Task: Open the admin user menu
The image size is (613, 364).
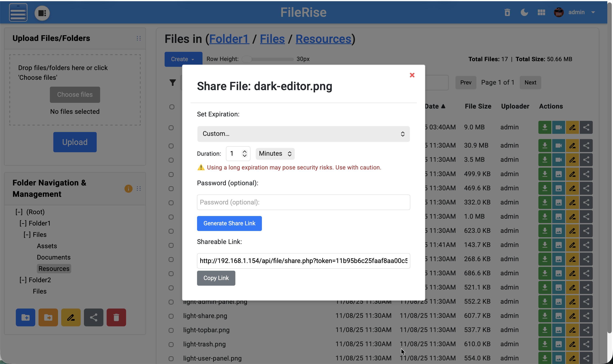Action: coord(576,12)
